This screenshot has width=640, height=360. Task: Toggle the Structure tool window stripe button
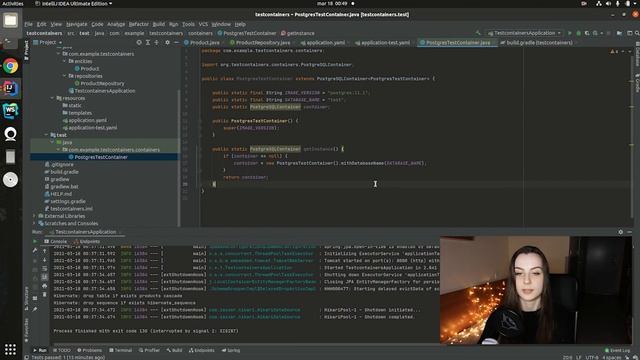click(x=27, y=299)
